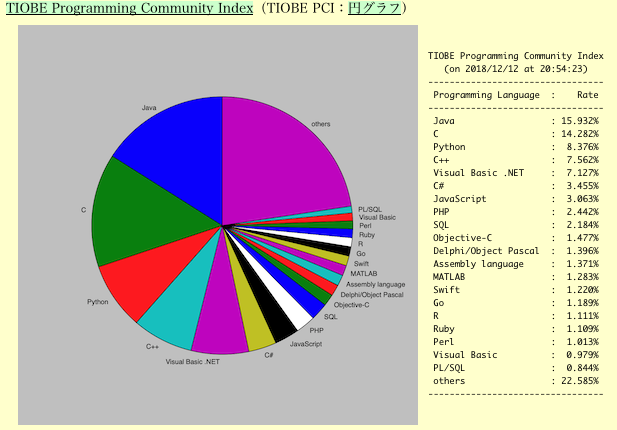Screen dimensions: 617x430
Task: Click Perl rate '1.013%'
Action: 582,341
